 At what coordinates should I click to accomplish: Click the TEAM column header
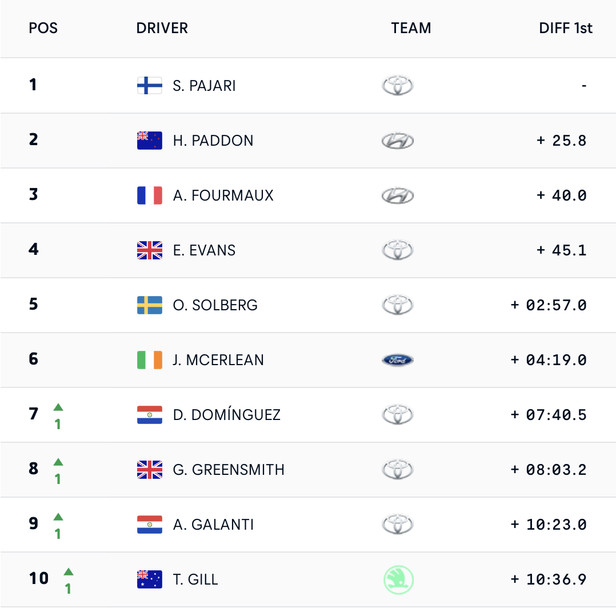(x=411, y=28)
